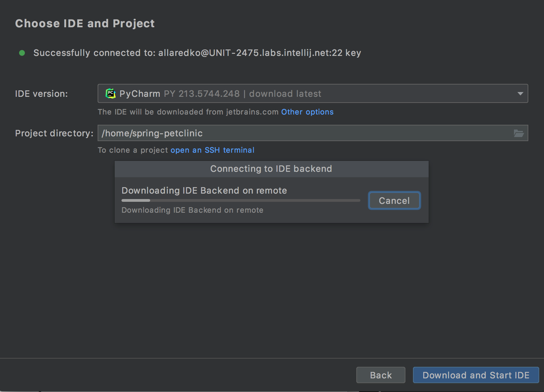Click the jetbrains.com download hint text

point(188,112)
